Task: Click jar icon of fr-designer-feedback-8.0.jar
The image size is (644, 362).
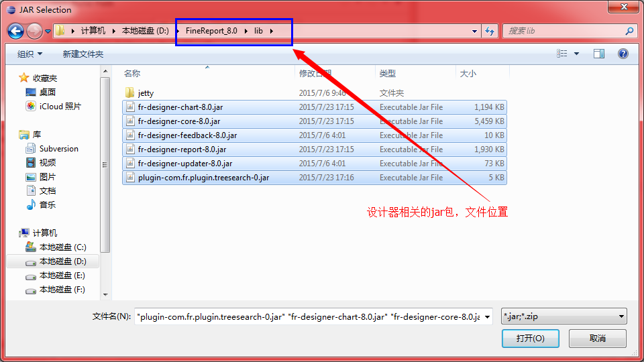Action: pyautogui.click(x=130, y=135)
